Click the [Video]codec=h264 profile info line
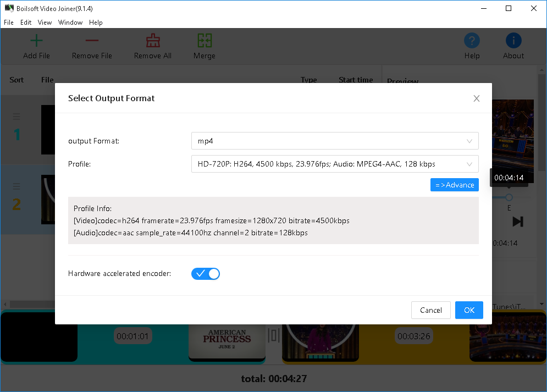547x392 pixels. point(212,221)
